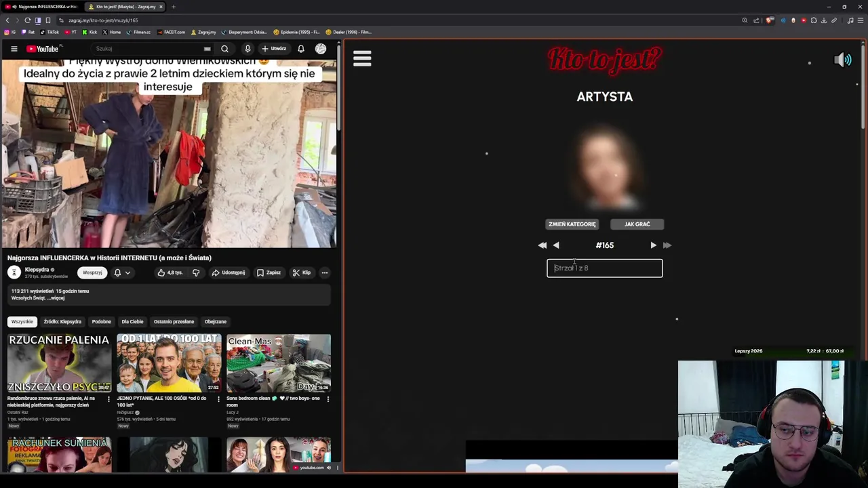Open the IG bookmark

[9, 32]
